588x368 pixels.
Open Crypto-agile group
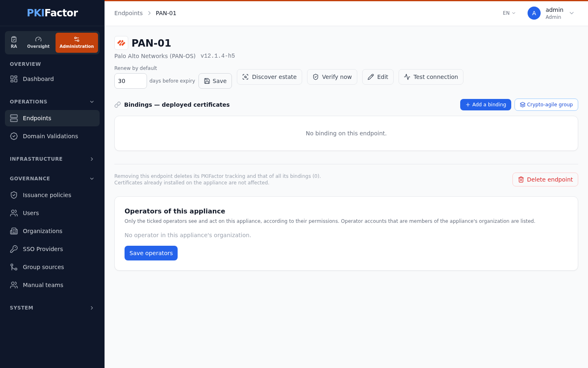546,105
